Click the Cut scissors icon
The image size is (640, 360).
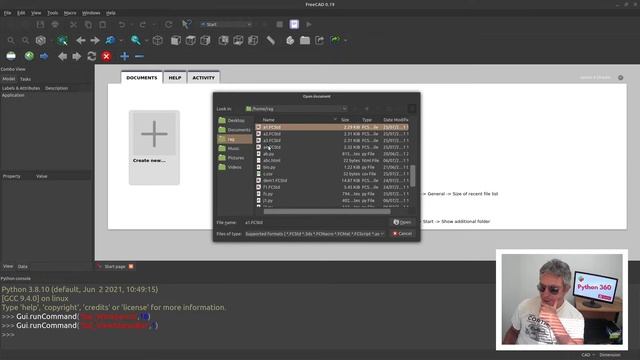73,24
